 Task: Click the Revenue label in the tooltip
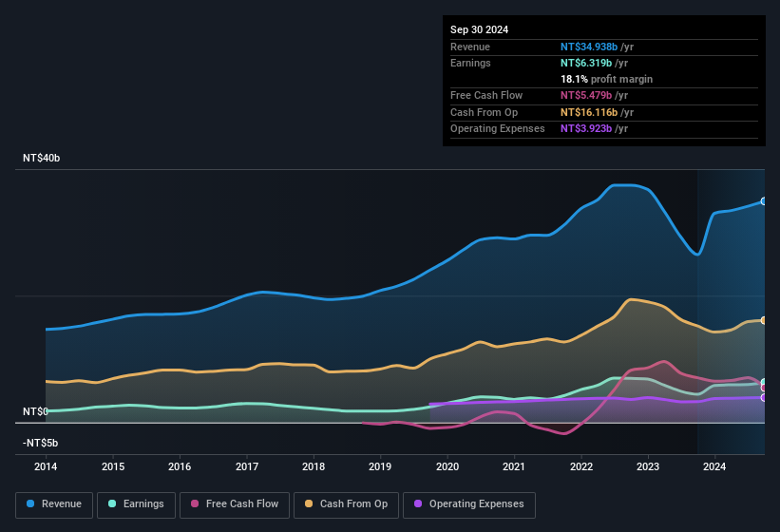point(470,47)
